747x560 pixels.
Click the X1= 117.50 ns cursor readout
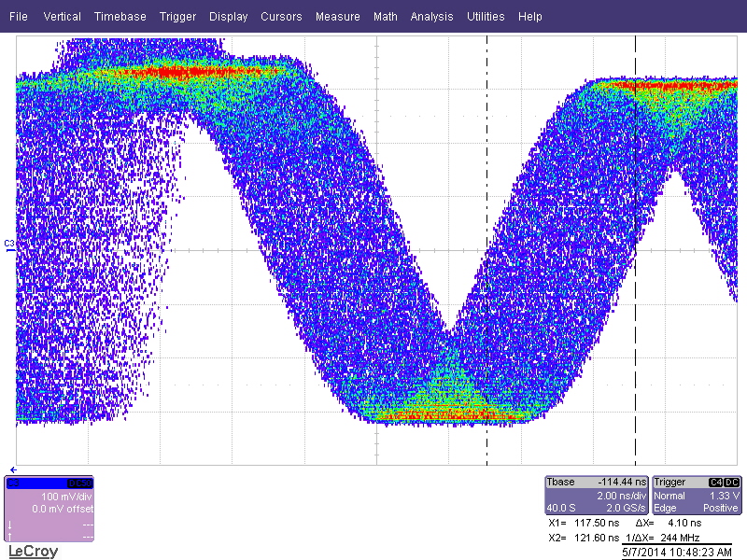tap(584, 523)
